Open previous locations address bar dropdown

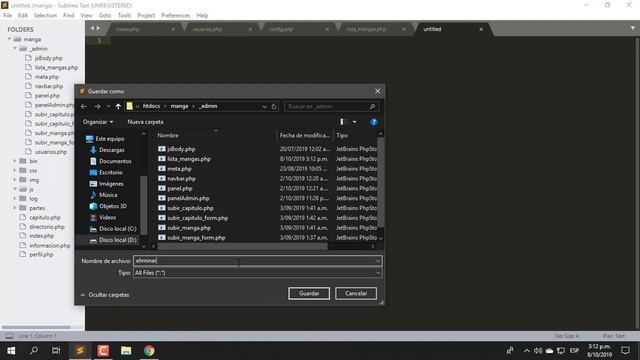tap(264, 107)
